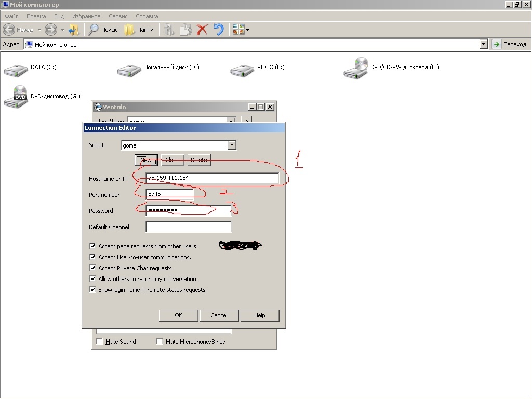Click the green Переход go arrow
Image resolution: width=532 pixels, height=399 pixels.
[496, 44]
